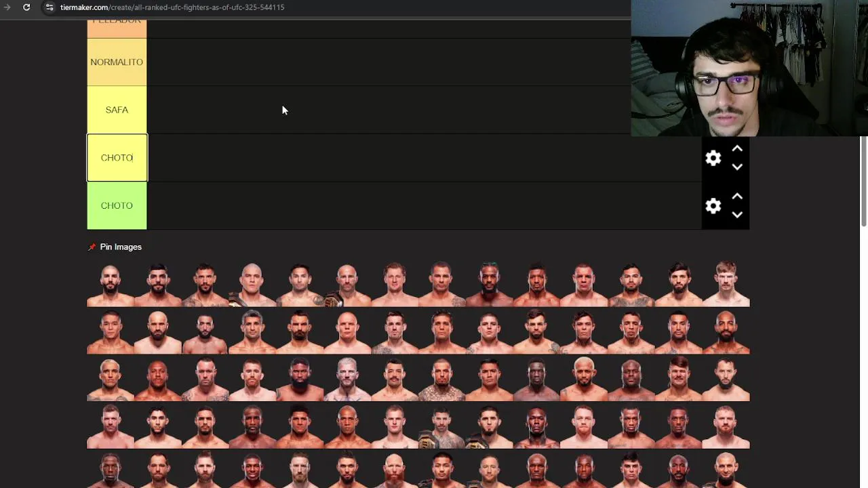
Task: Click the red pushpin icon
Action: click(92, 247)
